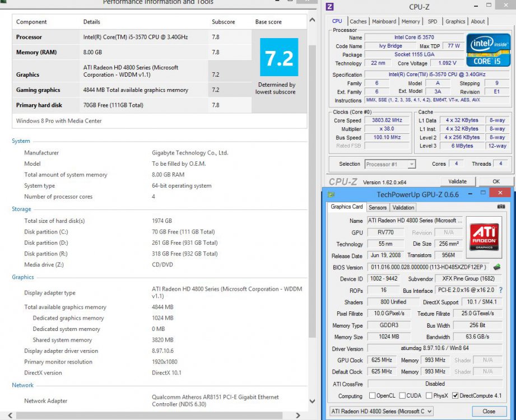Switch to the Caches tab
Image resolution: width=516 pixels, height=420 pixels.
pyautogui.click(x=358, y=21)
